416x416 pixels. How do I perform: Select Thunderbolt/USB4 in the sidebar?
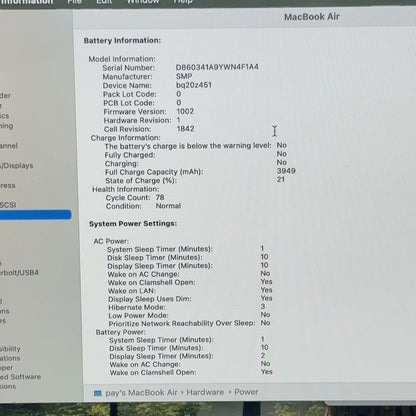(x=19, y=272)
